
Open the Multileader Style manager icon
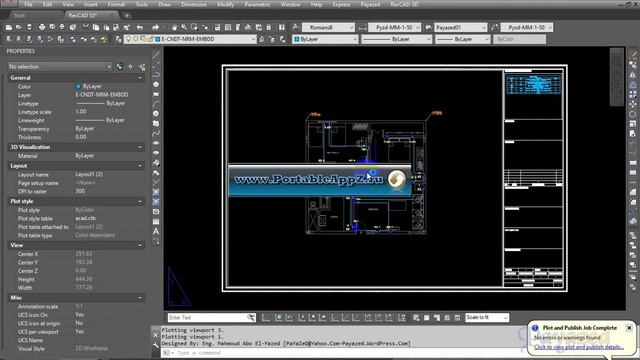coord(495,27)
